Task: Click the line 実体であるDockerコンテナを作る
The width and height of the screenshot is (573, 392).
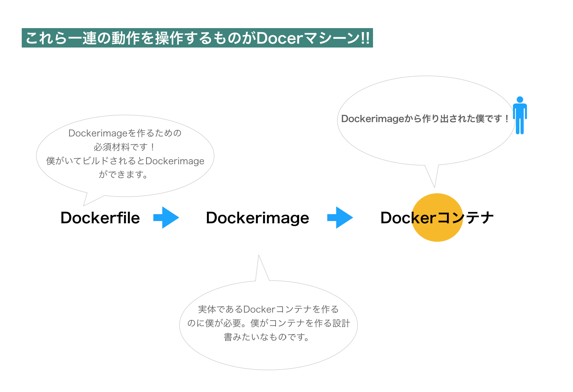Action: 268,309
